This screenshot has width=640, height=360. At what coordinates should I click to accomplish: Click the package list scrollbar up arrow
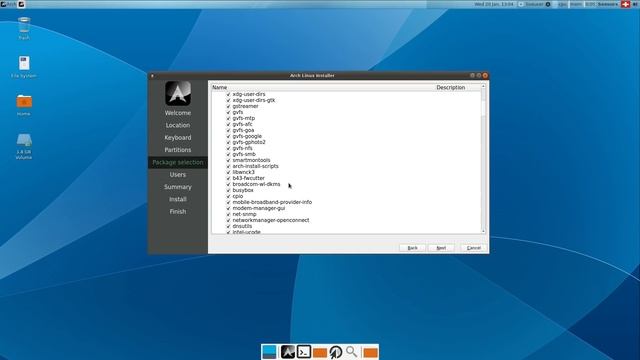483,87
